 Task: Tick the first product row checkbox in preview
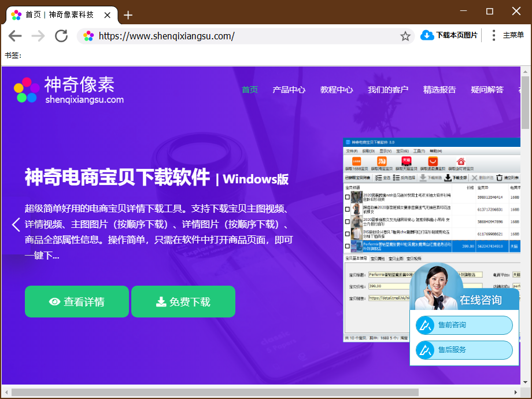tap(347, 197)
